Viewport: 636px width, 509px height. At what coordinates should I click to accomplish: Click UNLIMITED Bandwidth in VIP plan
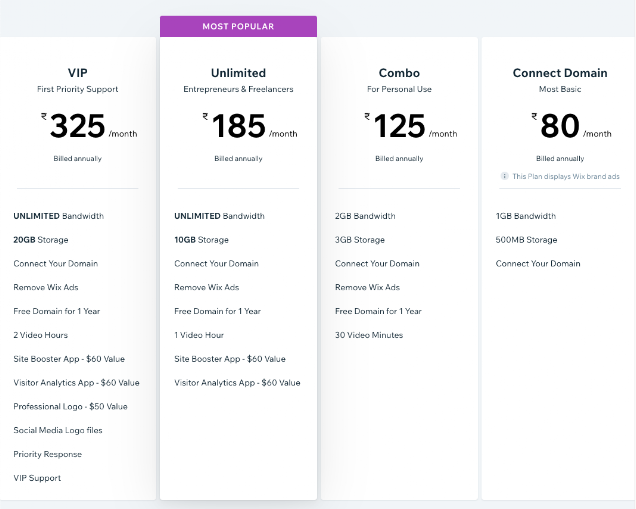(58, 216)
